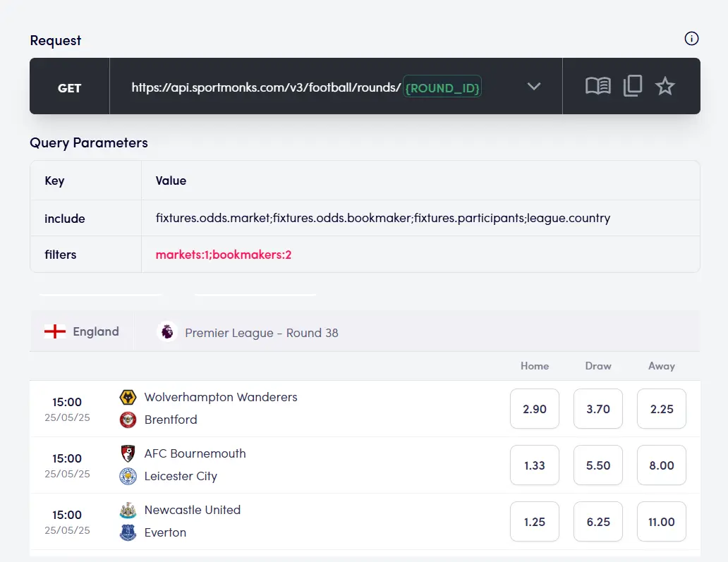Screen dimensions: 728x562
Task: Select away odds 2.25 for Brentford
Action: pyautogui.click(x=662, y=409)
